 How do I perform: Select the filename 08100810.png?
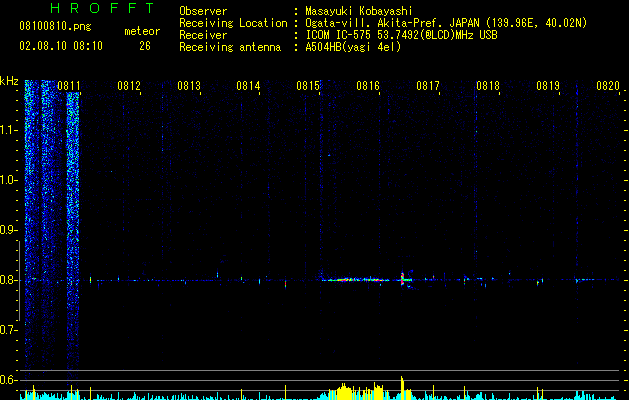click(x=55, y=27)
